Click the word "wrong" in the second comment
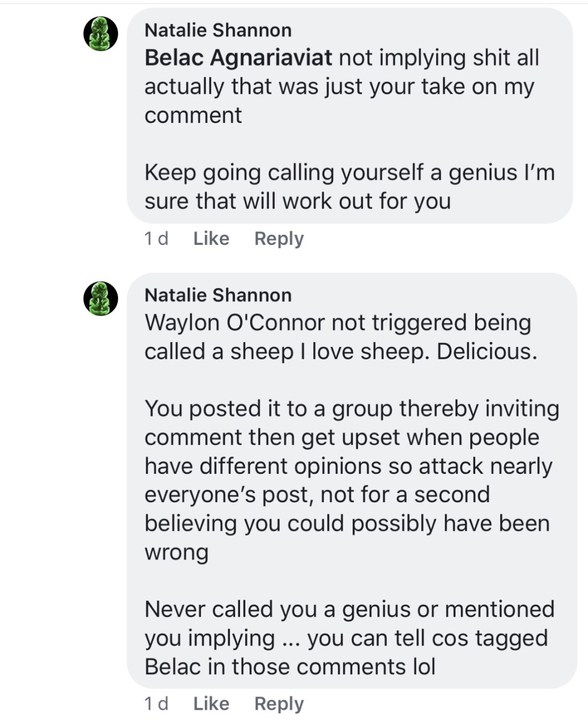This screenshot has height=723, width=588. coord(176,552)
